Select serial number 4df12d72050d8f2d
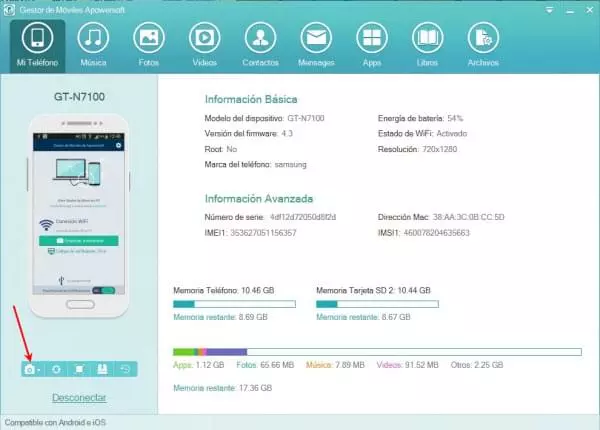The height and width of the screenshot is (430, 600). click(303, 217)
